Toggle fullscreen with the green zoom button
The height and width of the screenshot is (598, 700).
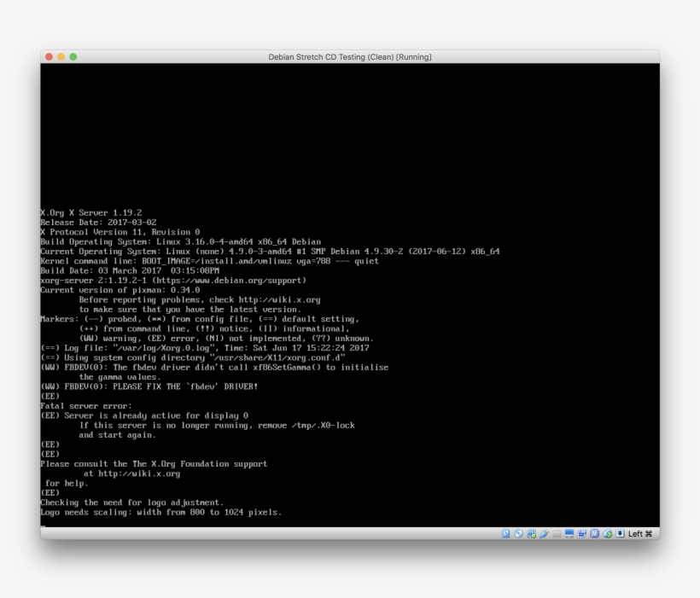73,56
